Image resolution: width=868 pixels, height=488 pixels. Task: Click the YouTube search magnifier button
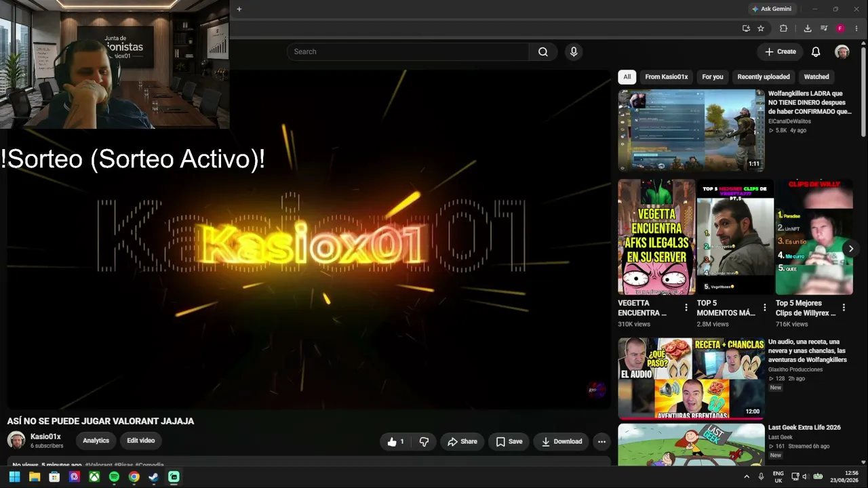[542, 52]
